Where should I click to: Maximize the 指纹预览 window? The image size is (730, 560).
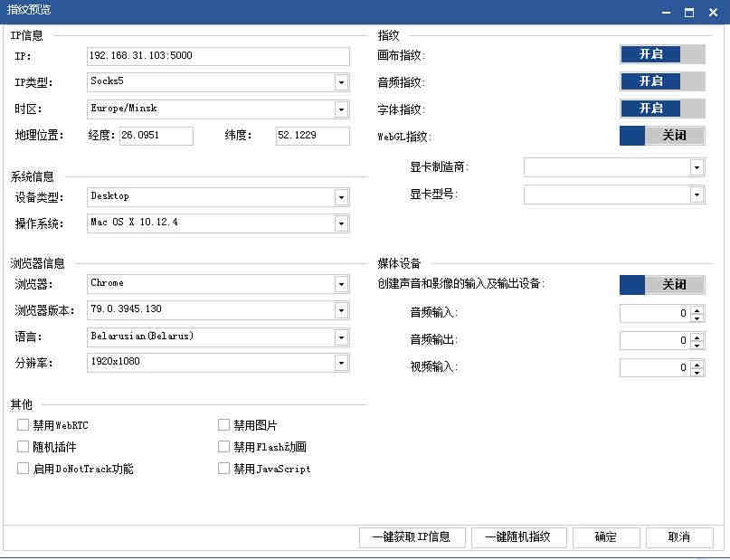tap(689, 13)
